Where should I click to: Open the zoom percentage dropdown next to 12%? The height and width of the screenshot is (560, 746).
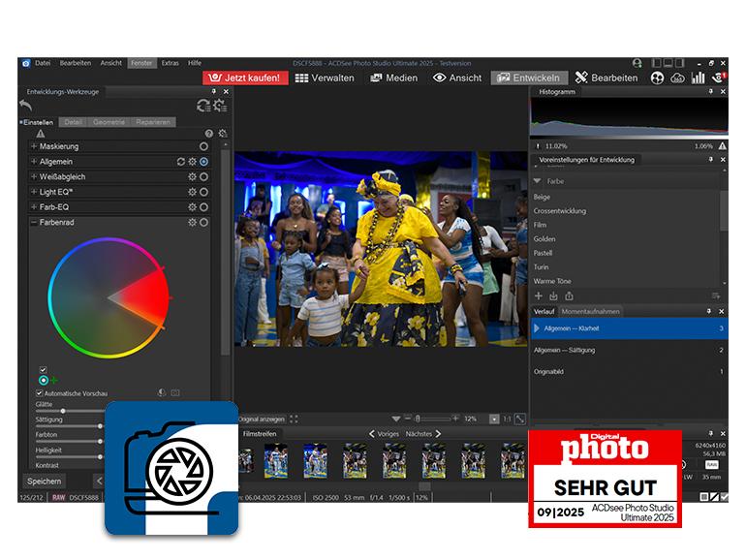pyautogui.click(x=494, y=420)
